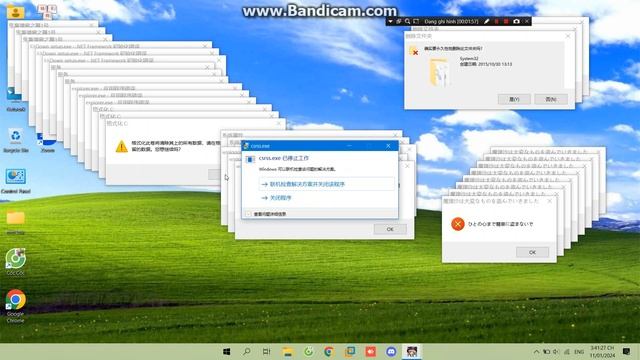
Task: Select the Bandicam pencil drawing tool
Action: (487, 21)
